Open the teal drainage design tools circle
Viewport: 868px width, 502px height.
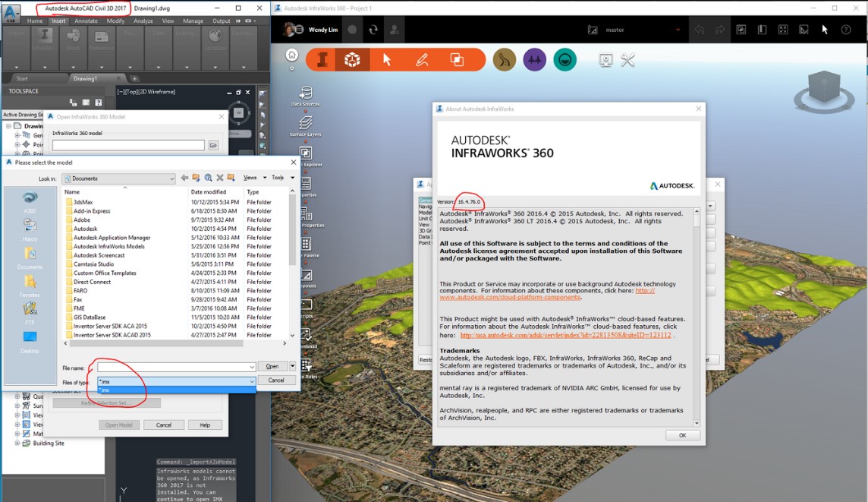coord(565,60)
